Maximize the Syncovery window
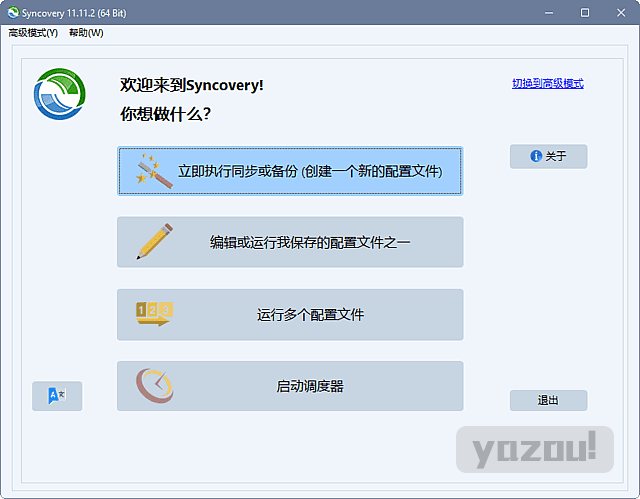The height and width of the screenshot is (499, 640). click(585, 13)
